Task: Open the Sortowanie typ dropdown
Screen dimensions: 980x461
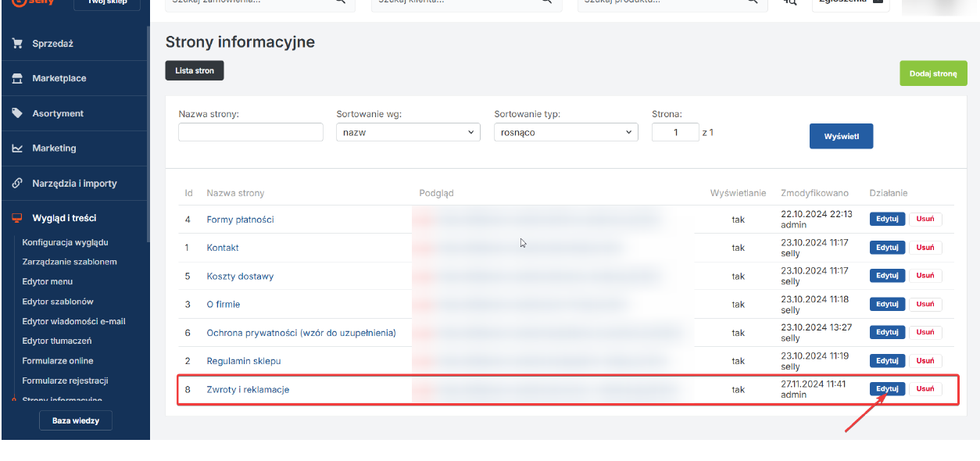Action: click(x=566, y=132)
